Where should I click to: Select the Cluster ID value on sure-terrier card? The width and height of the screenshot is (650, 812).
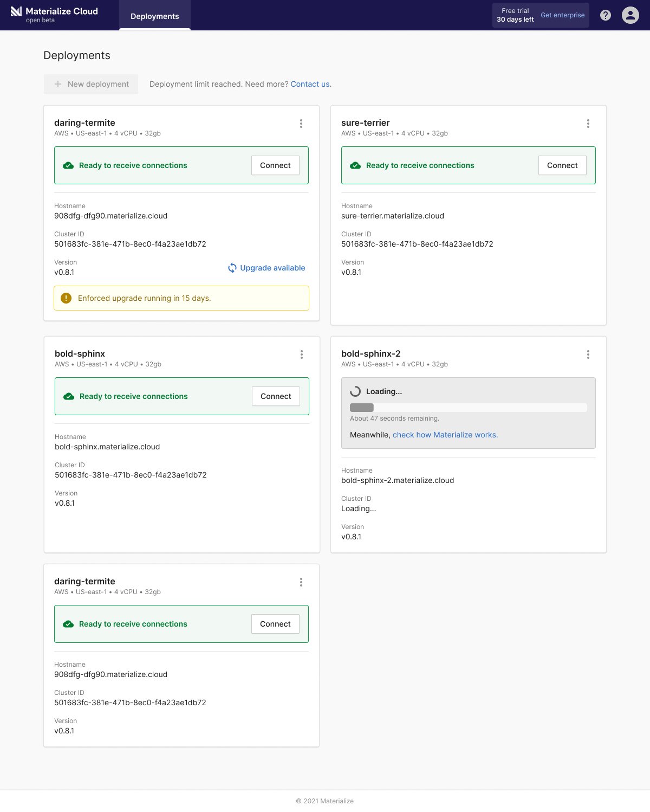coord(417,244)
